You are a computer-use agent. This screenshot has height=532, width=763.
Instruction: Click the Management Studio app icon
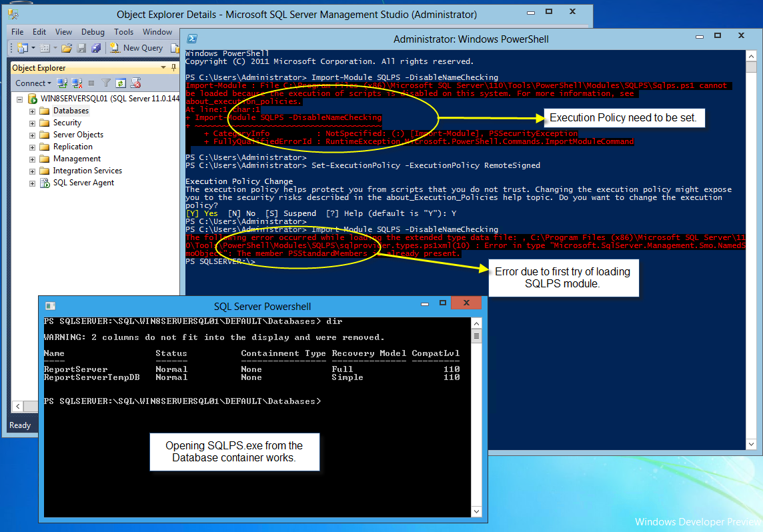[13, 14]
